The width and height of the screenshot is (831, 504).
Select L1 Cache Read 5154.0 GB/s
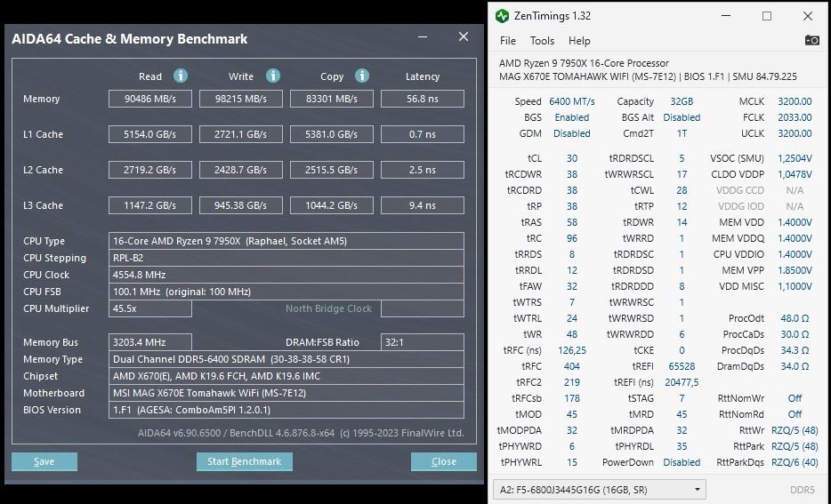tap(150, 134)
